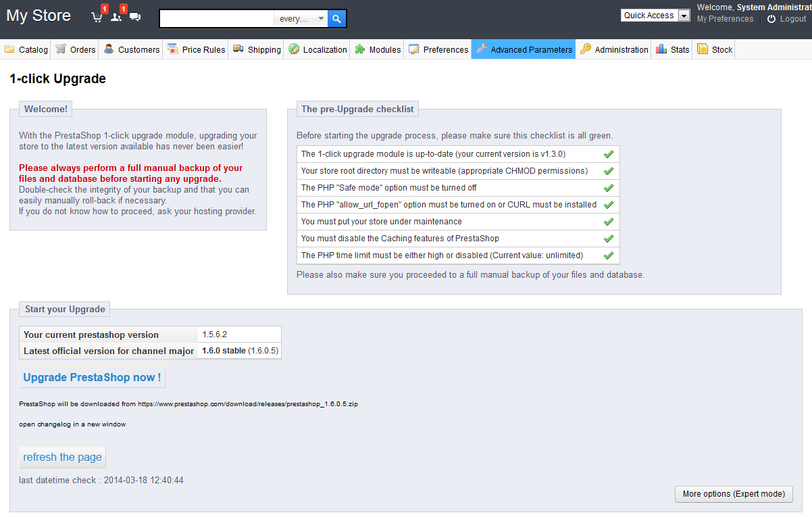Click the Catalog folder icon
The image size is (812, 517).
pos(9,49)
